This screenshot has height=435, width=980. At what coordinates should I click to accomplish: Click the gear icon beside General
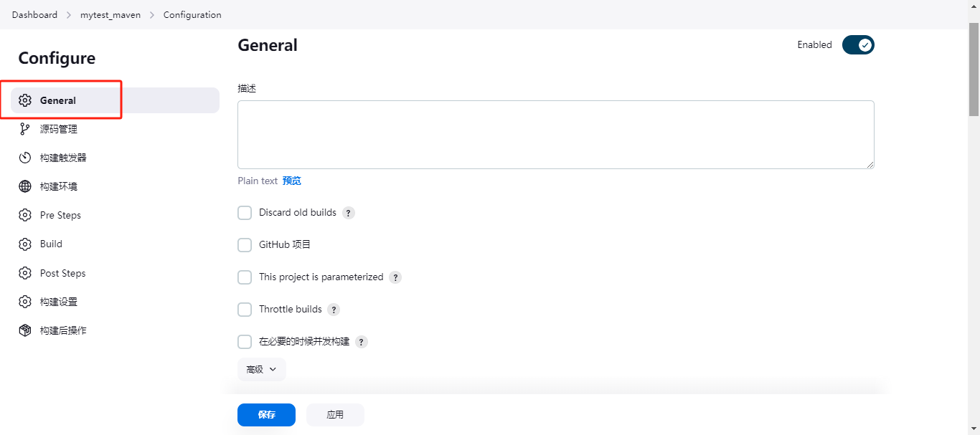tap(25, 100)
